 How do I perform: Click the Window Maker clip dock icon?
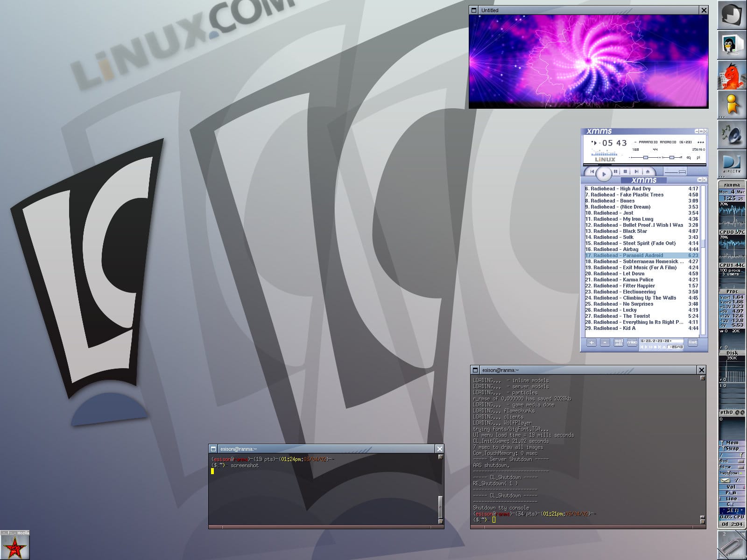[732, 15]
